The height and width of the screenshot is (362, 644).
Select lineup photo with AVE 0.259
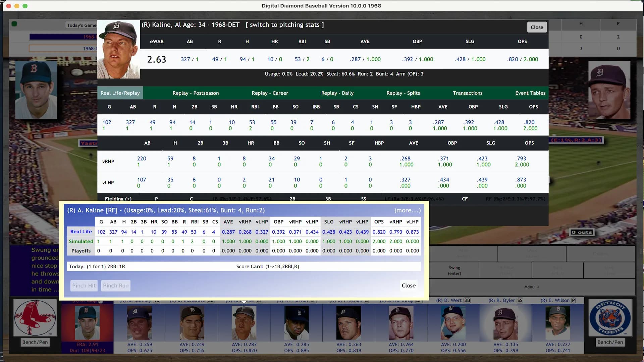tap(140, 323)
